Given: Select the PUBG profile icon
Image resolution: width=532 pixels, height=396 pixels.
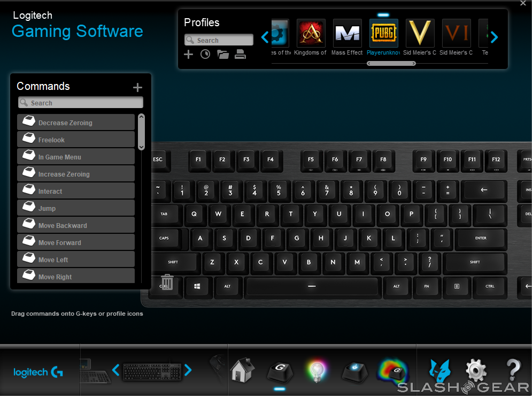Looking at the screenshot, I should 383,33.
